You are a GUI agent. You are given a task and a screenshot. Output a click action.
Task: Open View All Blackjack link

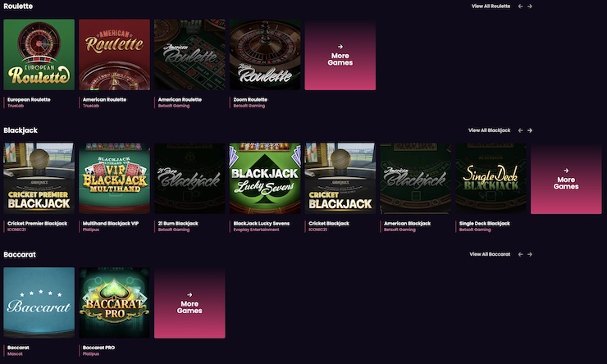[x=489, y=130]
